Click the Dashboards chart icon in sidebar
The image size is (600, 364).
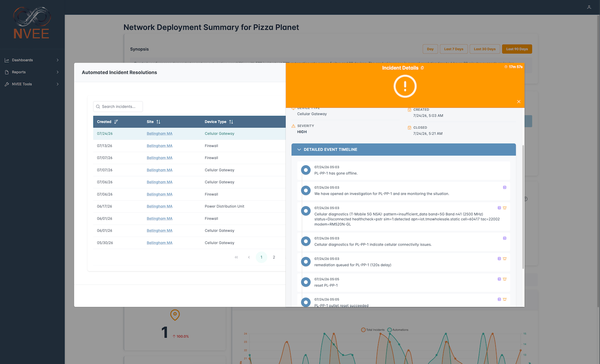tap(7, 60)
